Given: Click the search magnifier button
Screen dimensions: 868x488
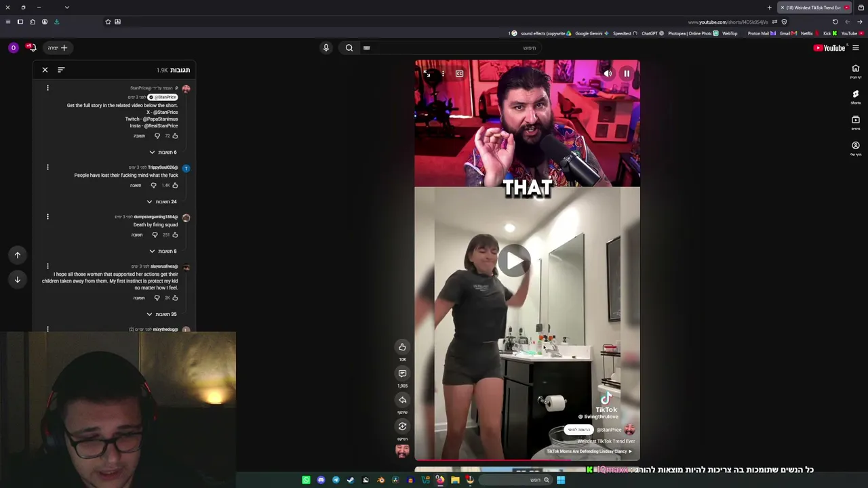Looking at the screenshot, I should [349, 47].
